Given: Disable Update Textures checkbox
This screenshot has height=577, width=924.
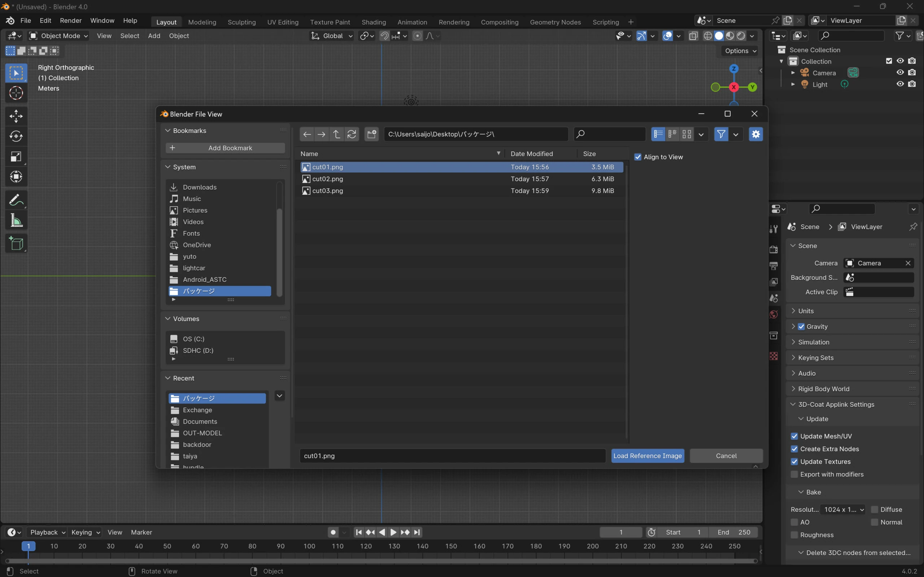Looking at the screenshot, I should point(794,461).
